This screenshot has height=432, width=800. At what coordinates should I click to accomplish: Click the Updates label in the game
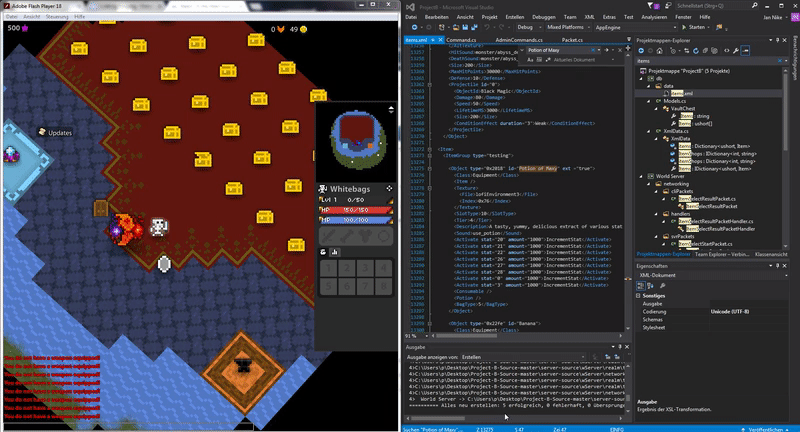[x=60, y=133]
